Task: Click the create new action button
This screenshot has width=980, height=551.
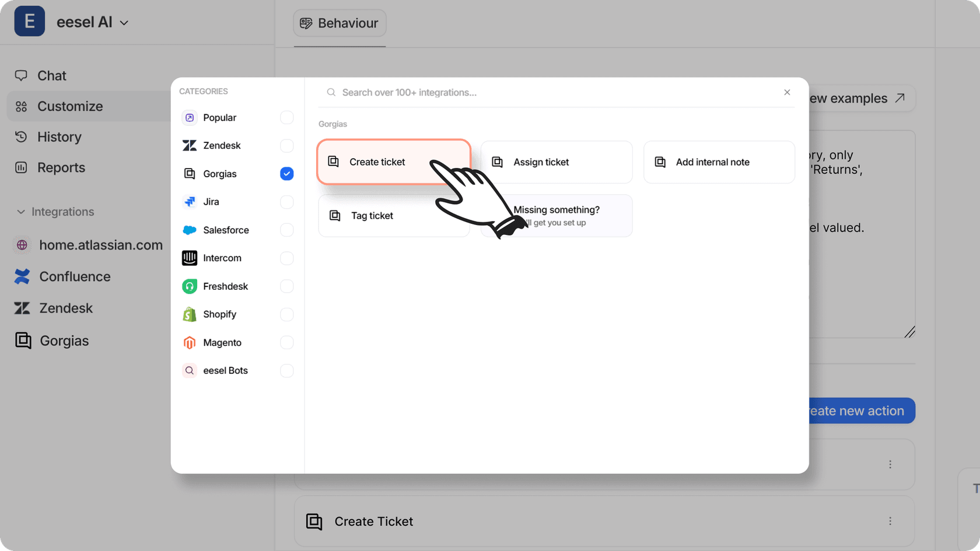Action: click(861, 411)
